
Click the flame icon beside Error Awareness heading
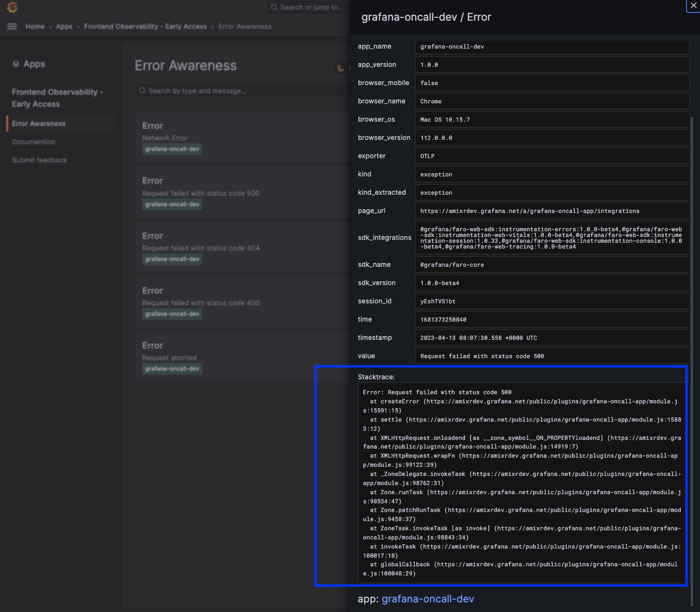pos(340,67)
